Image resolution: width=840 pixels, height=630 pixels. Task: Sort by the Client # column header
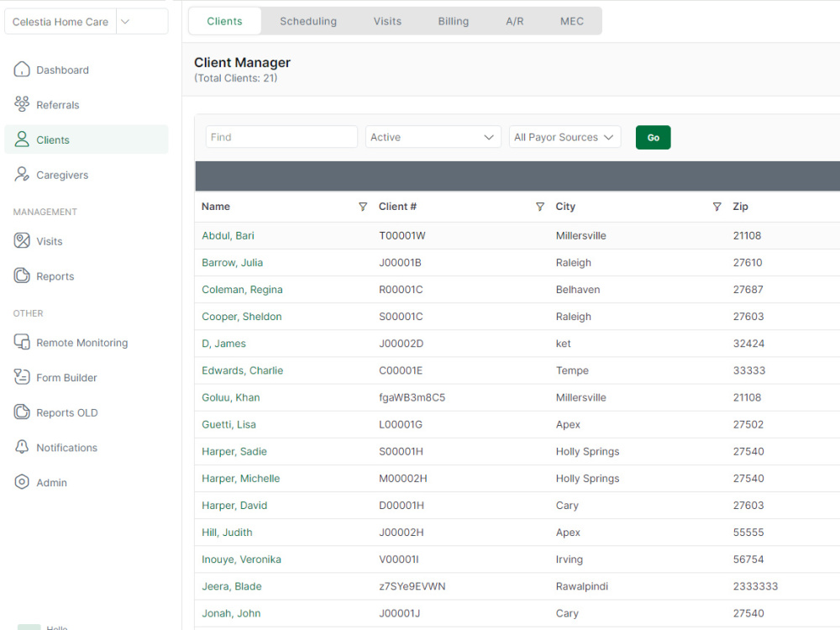click(397, 207)
